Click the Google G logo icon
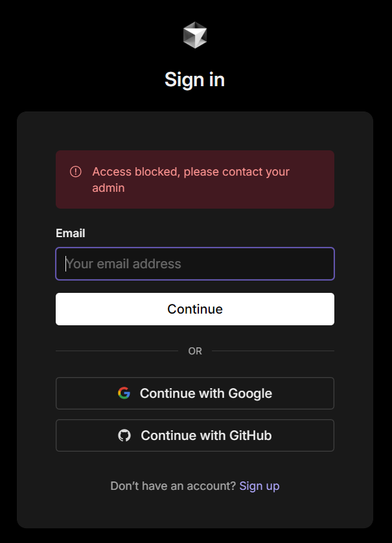 click(124, 393)
